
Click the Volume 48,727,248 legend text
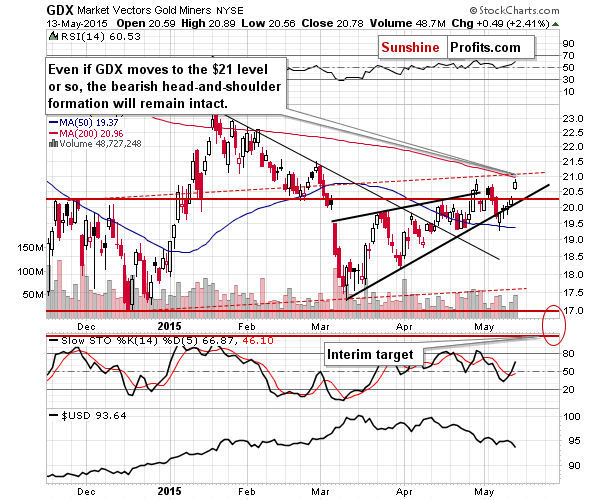100,143
